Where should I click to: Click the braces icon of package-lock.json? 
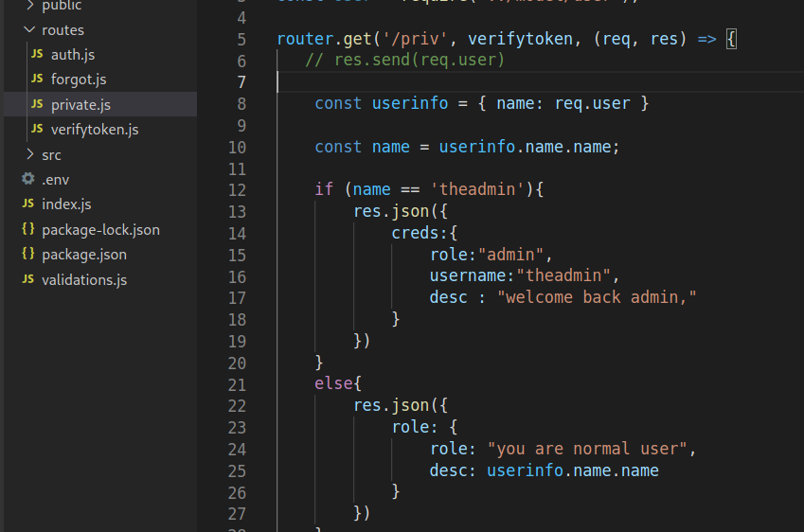pos(27,229)
